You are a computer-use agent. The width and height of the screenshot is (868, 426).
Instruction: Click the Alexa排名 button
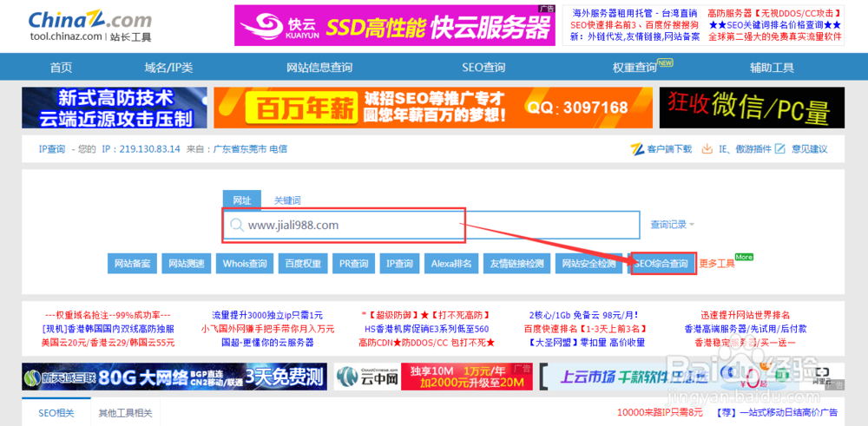coord(451,264)
